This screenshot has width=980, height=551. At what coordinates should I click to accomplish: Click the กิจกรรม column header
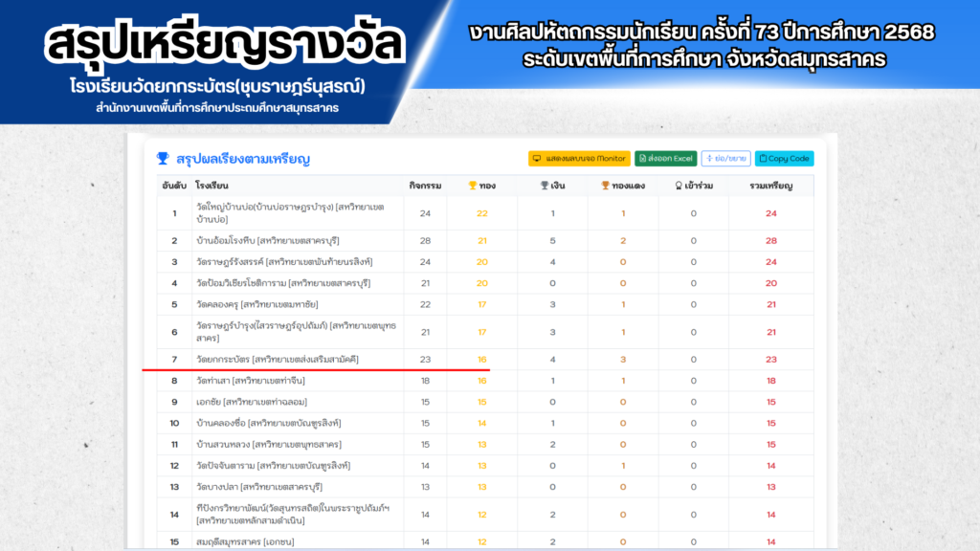pos(424,186)
